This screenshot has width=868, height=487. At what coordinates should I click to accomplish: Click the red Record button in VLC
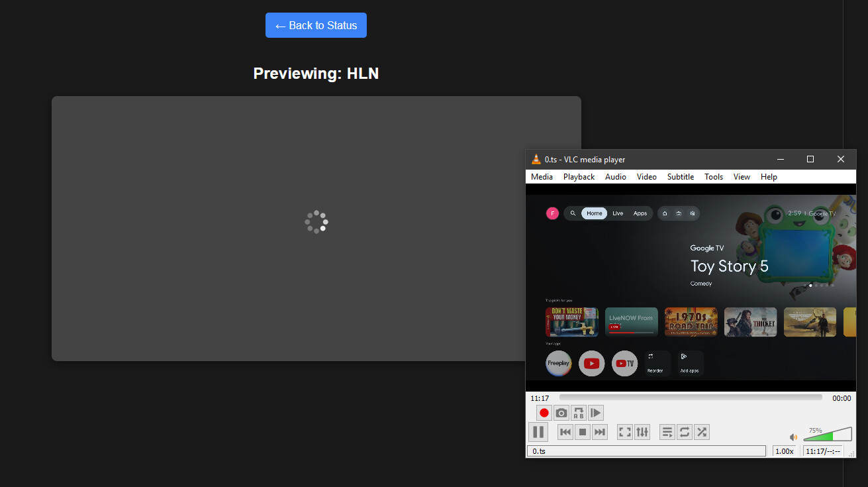click(544, 413)
